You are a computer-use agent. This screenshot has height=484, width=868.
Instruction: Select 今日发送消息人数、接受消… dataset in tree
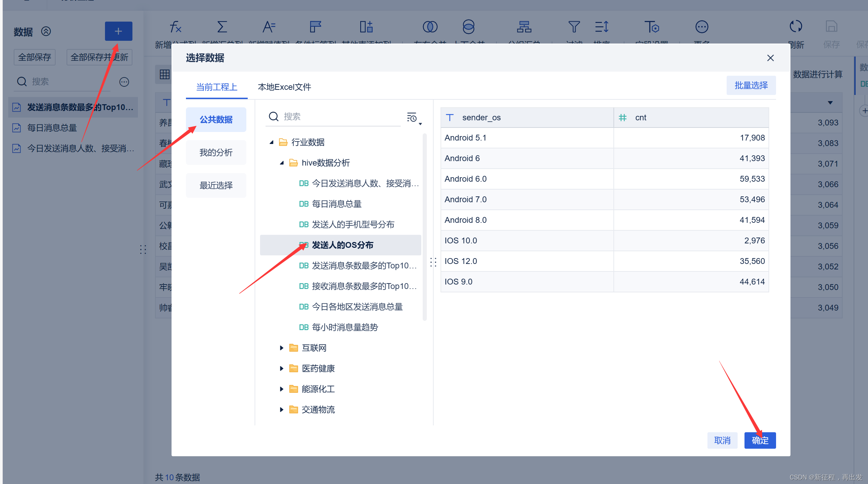pyautogui.click(x=341, y=183)
